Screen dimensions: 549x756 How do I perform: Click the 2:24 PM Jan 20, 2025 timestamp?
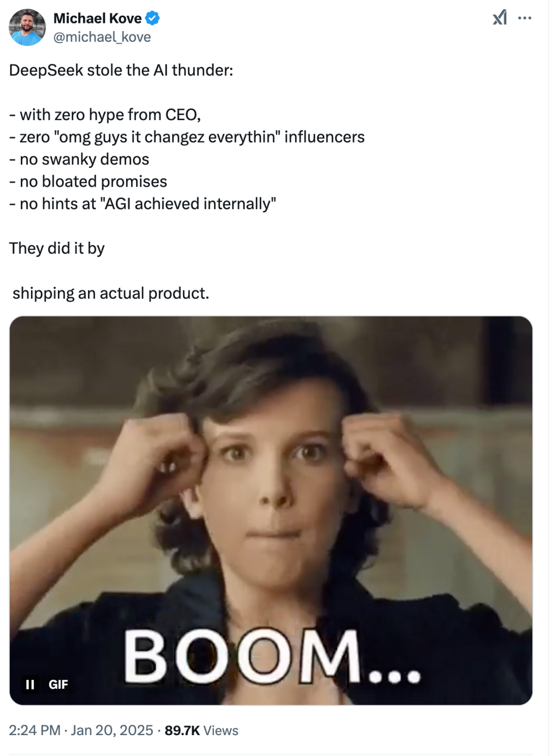81,730
